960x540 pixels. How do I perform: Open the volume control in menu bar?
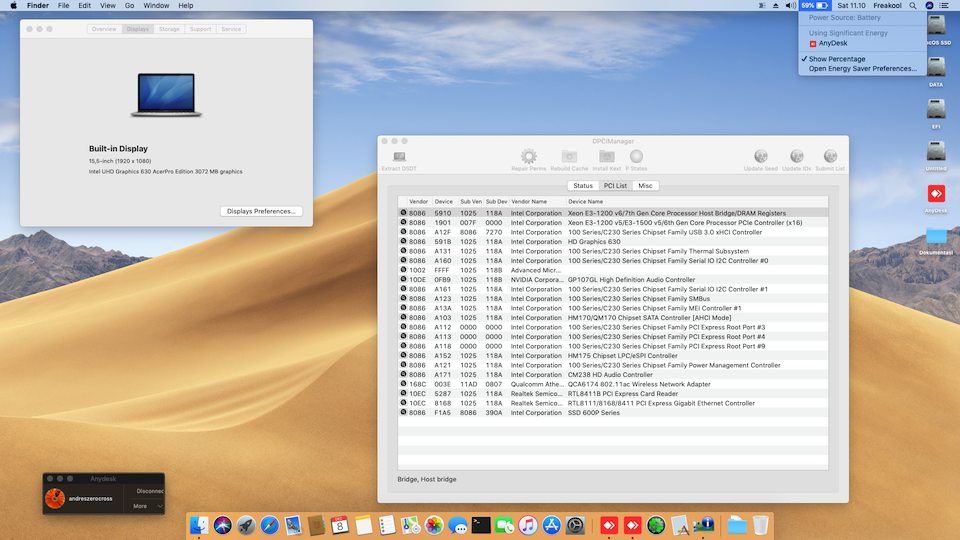791,6
